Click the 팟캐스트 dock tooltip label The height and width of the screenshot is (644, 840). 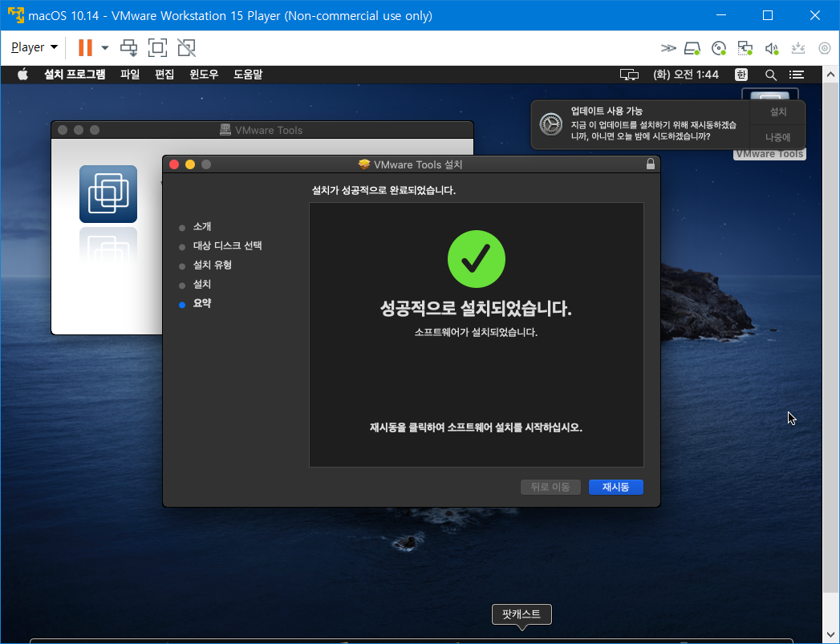[x=521, y=614]
